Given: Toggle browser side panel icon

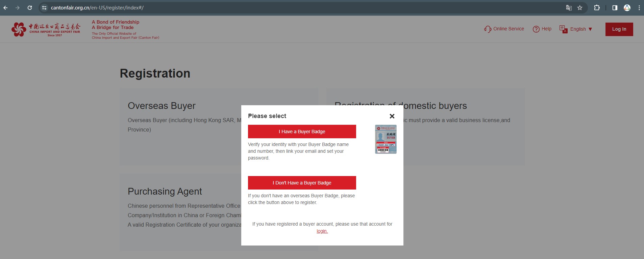Looking at the screenshot, I should [615, 8].
